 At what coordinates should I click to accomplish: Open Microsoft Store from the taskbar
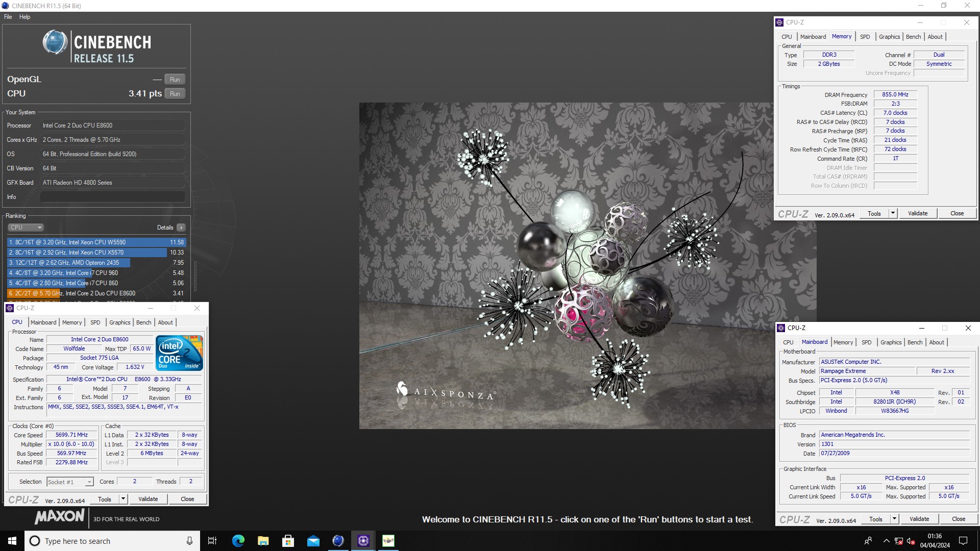[x=288, y=541]
